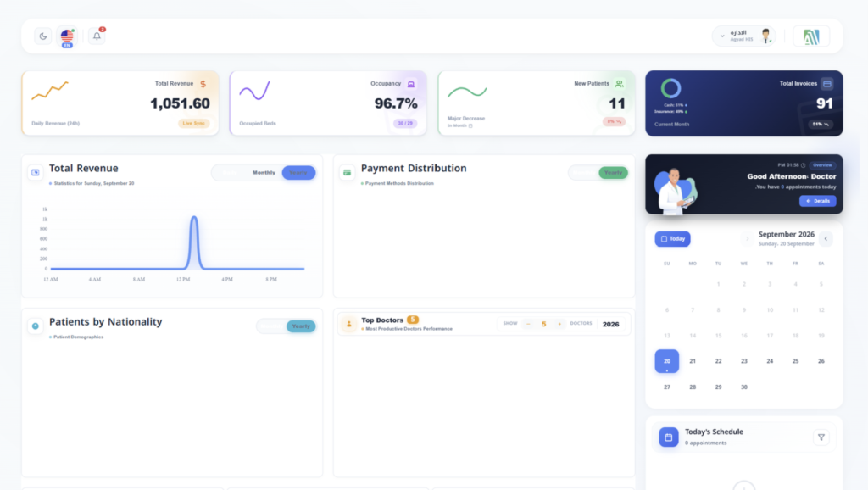Click the 1,051.60 revenue value
The image size is (868, 490).
pyautogui.click(x=180, y=103)
